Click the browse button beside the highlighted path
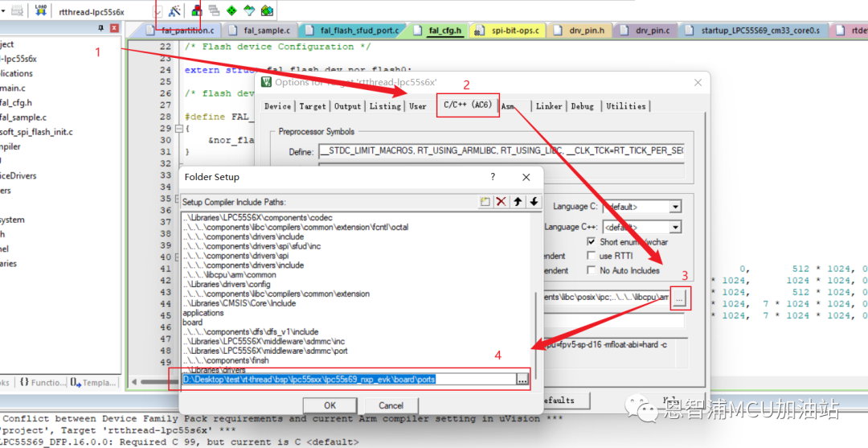Viewport: 868px width, 448px height. pos(522,380)
